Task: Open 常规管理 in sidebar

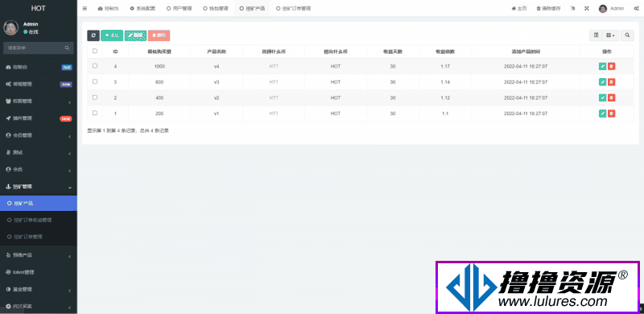Action: click(x=39, y=85)
